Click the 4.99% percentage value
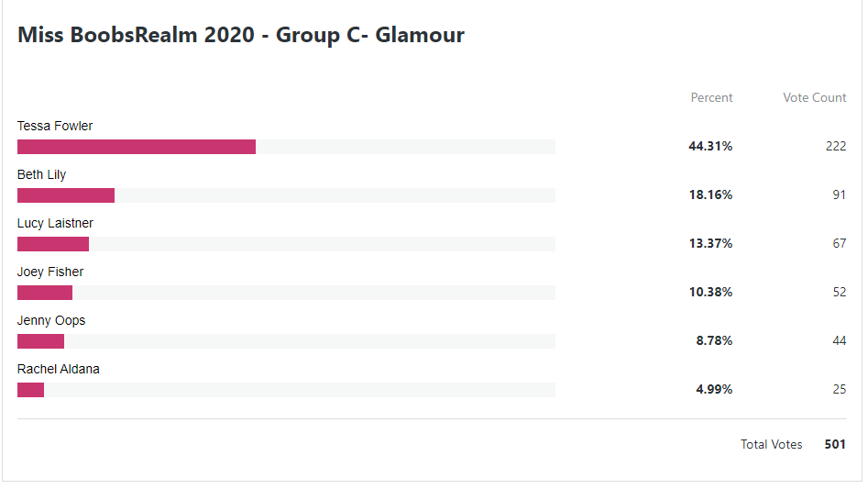Screen dimensions: 868x489 [x=714, y=389]
